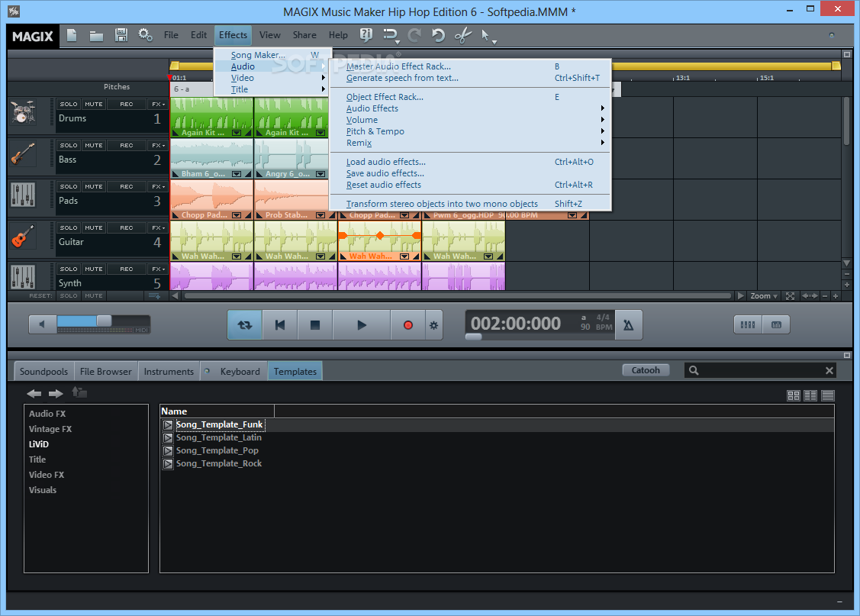
Task: Jump to start with rewind button
Action: [280, 324]
